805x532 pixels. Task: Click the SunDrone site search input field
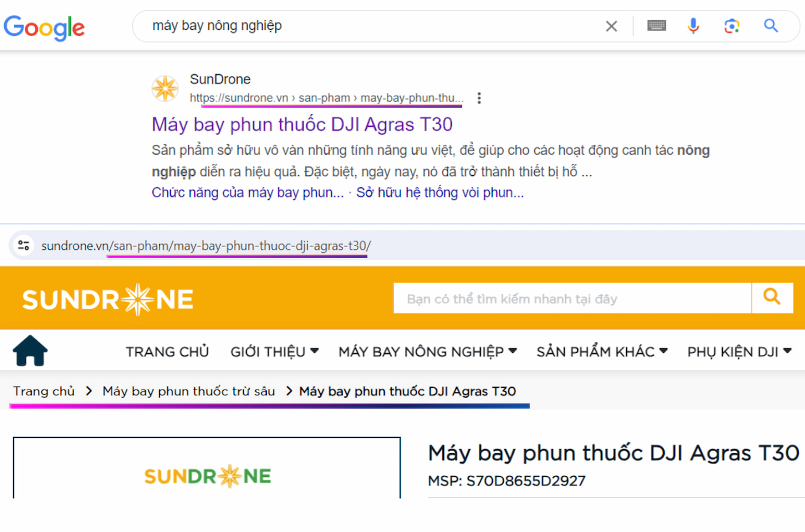pos(572,298)
